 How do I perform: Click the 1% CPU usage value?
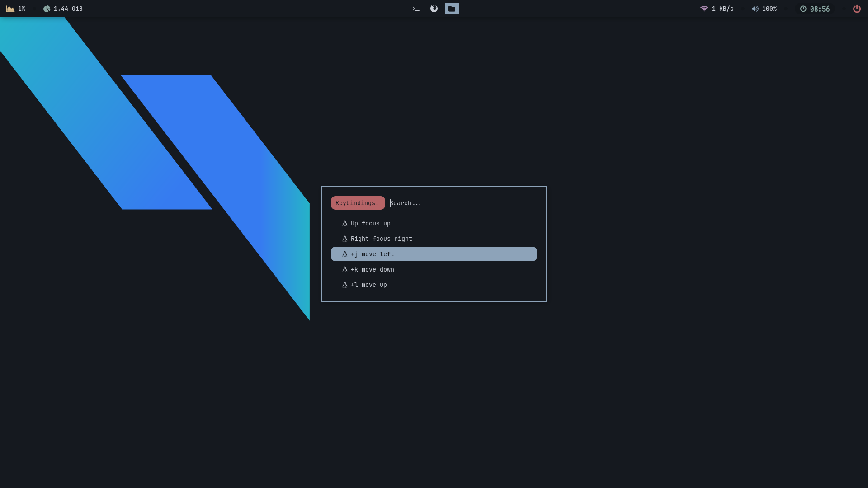pos(22,9)
